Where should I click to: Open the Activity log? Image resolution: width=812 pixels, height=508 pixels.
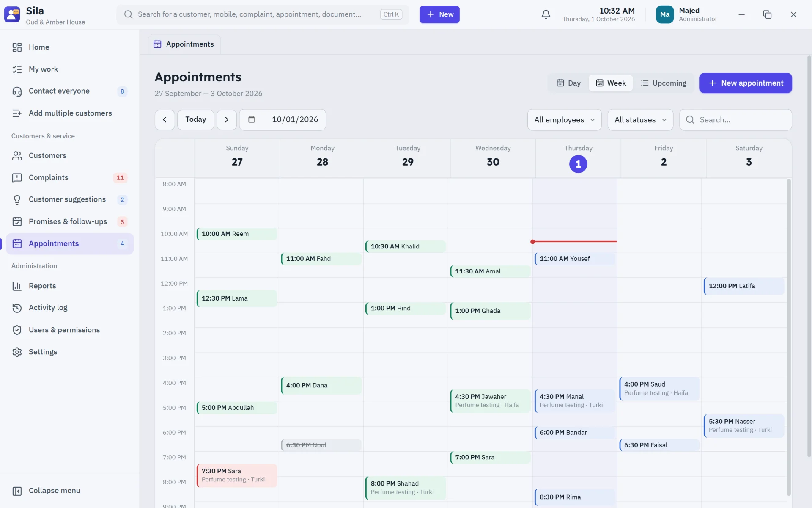point(70,308)
